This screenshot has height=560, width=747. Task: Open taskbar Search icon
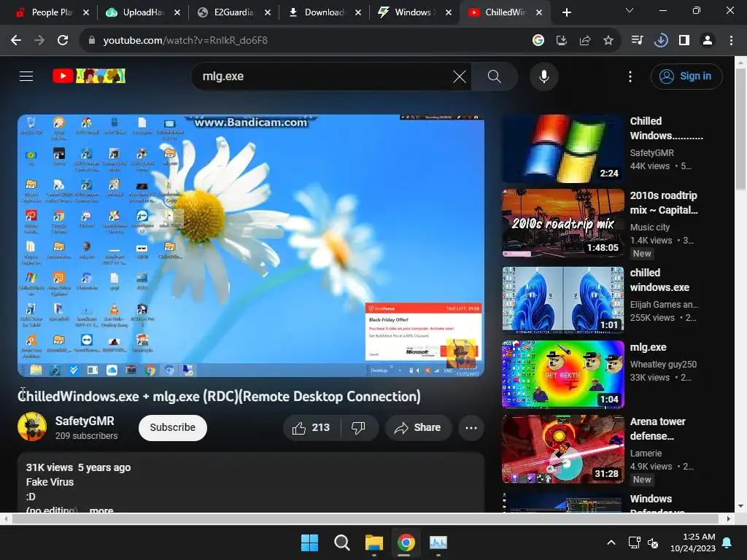(x=341, y=542)
